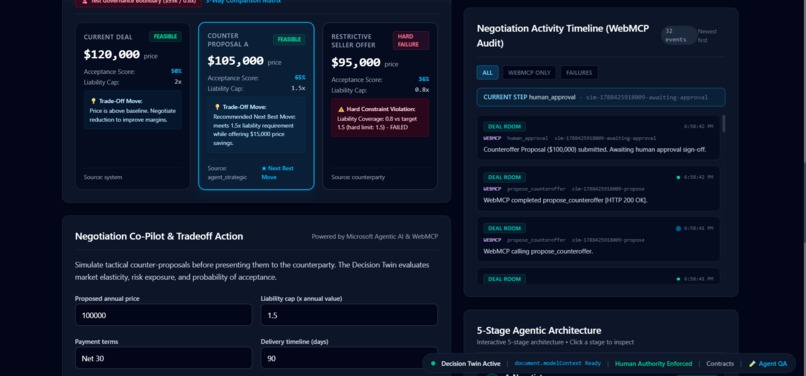
Task: Open the 3-Way Comparison Matrix link
Action: pyautogui.click(x=244, y=2)
